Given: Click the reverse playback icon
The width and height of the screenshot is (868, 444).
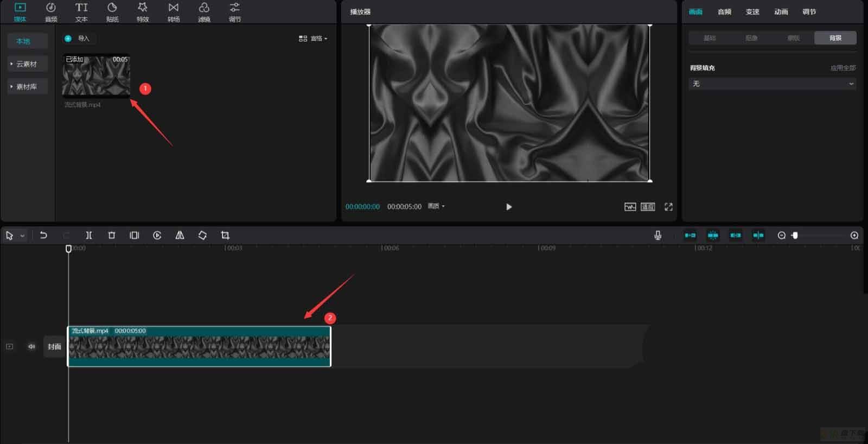Looking at the screenshot, I should point(157,235).
